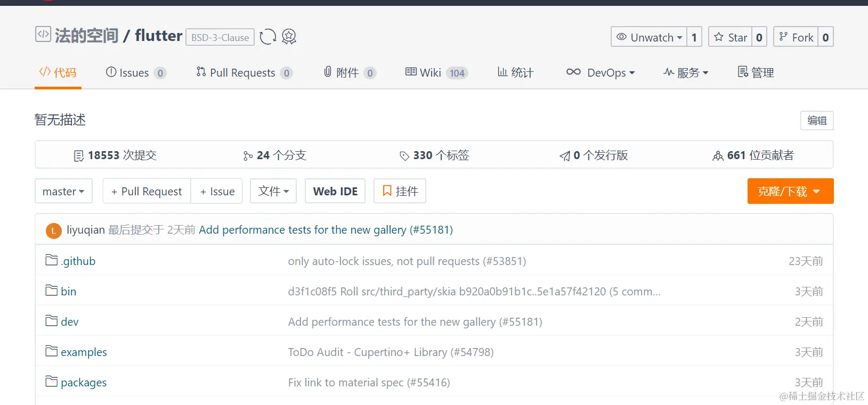The image size is (868, 405).
Task: Star this repository
Action: click(x=731, y=37)
